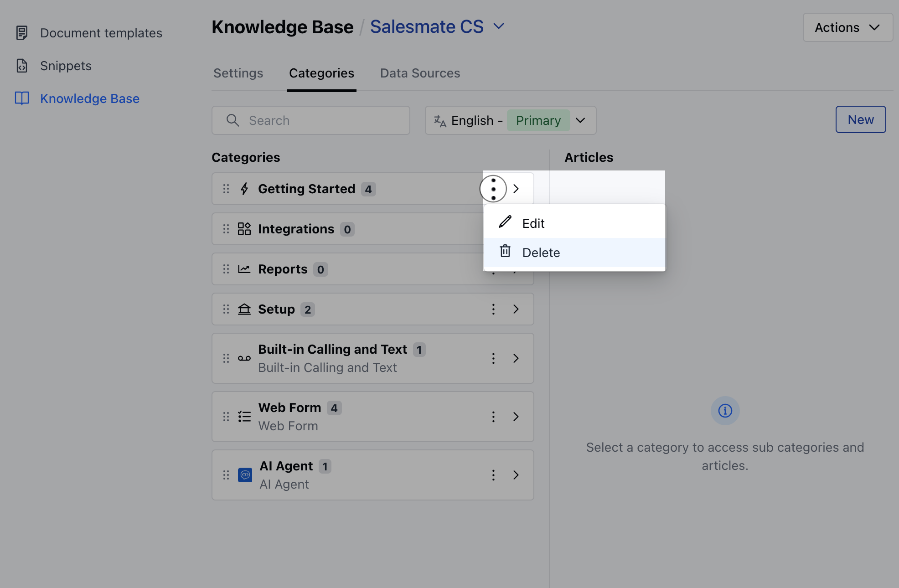The height and width of the screenshot is (588, 899).
Task: Click the drag handle on Integrations row
Action: [226, 229]
